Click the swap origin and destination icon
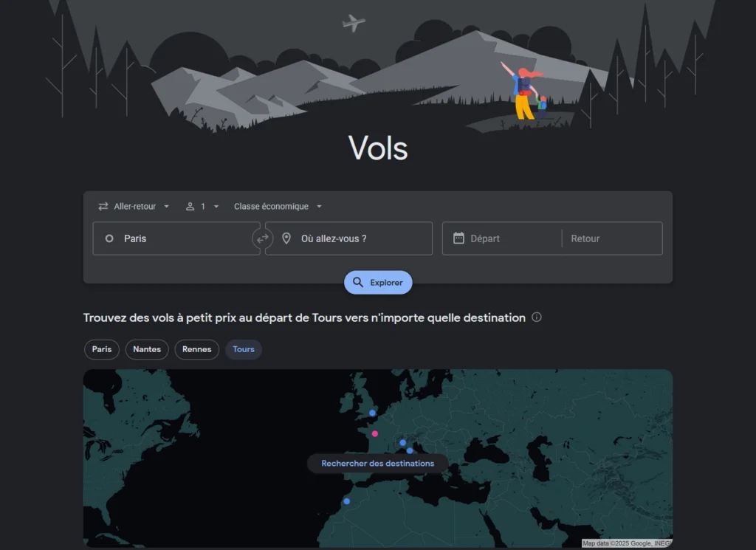Viewport: 756px width, 550px height. click(x=262, y=238)
